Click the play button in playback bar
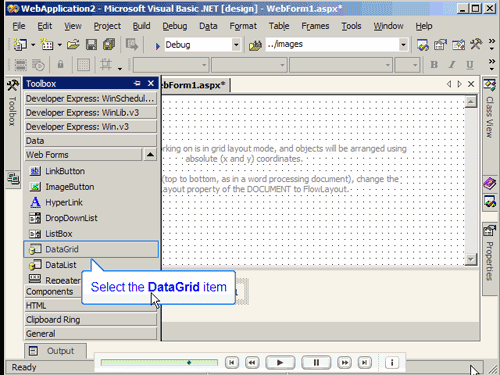Screen dimensions: 500x375 click(x=280, y=363)
